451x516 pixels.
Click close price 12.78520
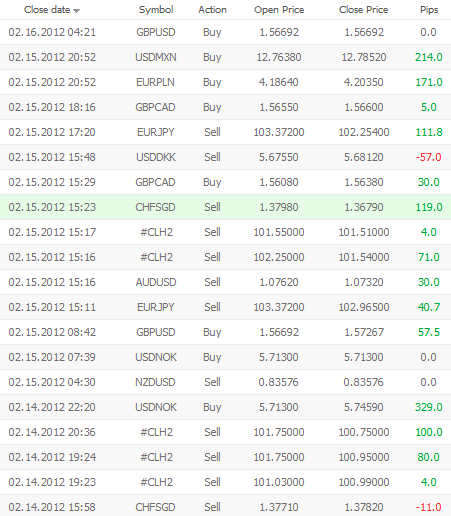click(x=364, y=57)
